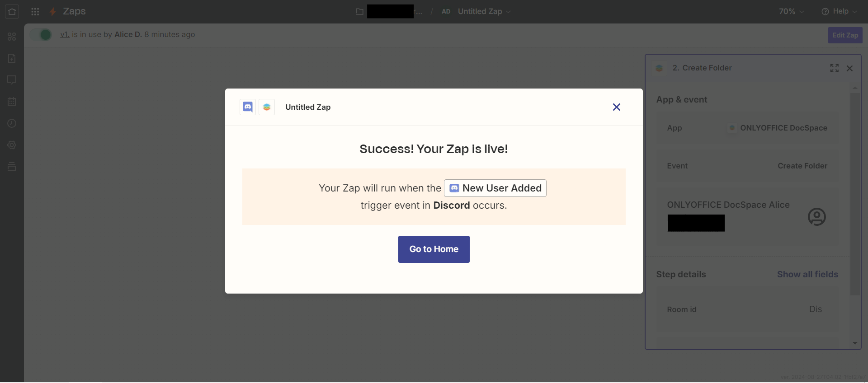Toggle the Zap on/off switch
Image resolution: width=868 pixels, height=383 pixels.
coord(41,35)
